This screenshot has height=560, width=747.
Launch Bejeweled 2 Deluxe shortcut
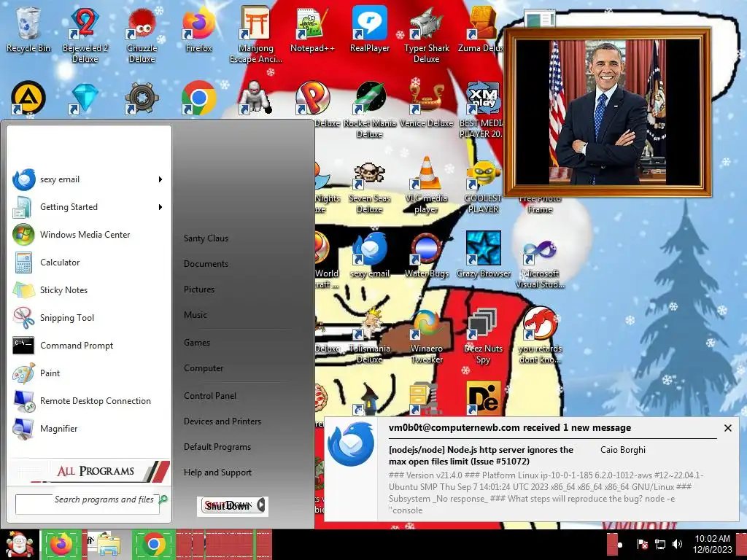click(x=85, y=35)
